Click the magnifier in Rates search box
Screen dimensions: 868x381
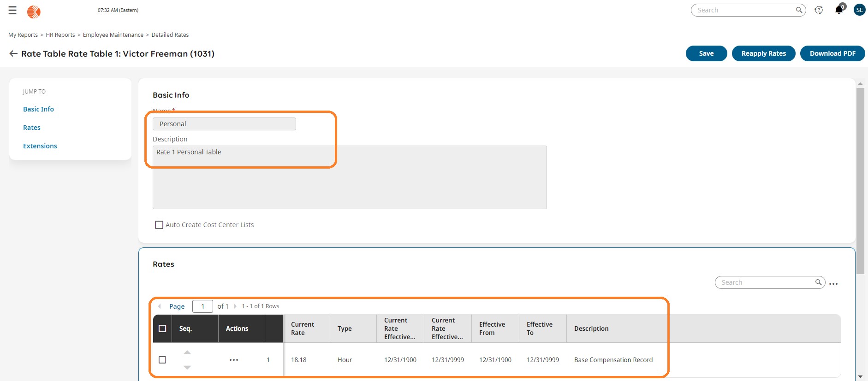818,282
